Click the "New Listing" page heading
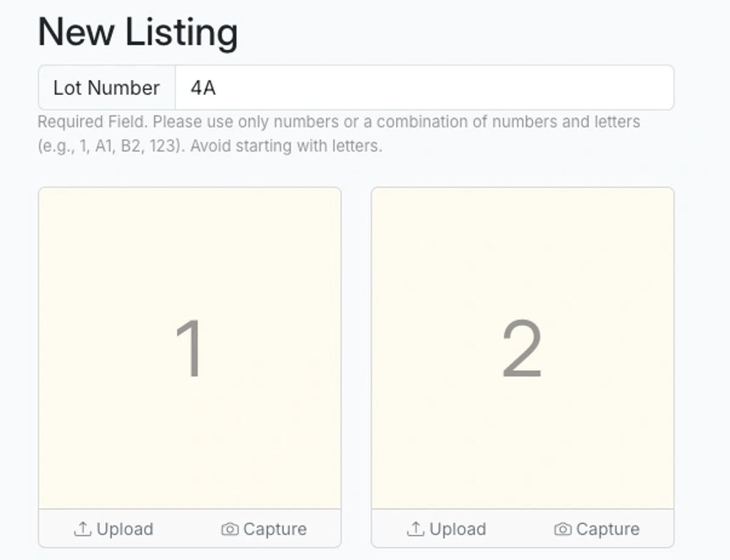The height and width of the screenshot is (560, 730). pos(138,32)
